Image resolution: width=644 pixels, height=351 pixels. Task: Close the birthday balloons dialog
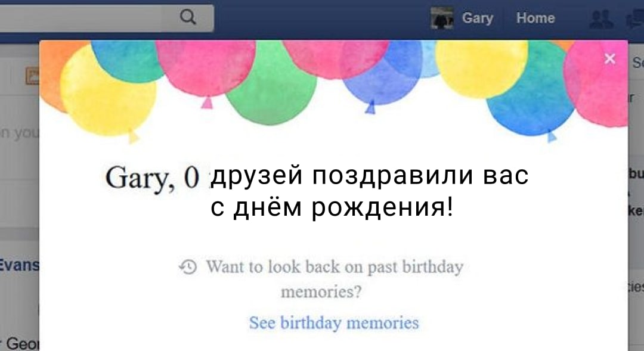[x=610, y=59]
